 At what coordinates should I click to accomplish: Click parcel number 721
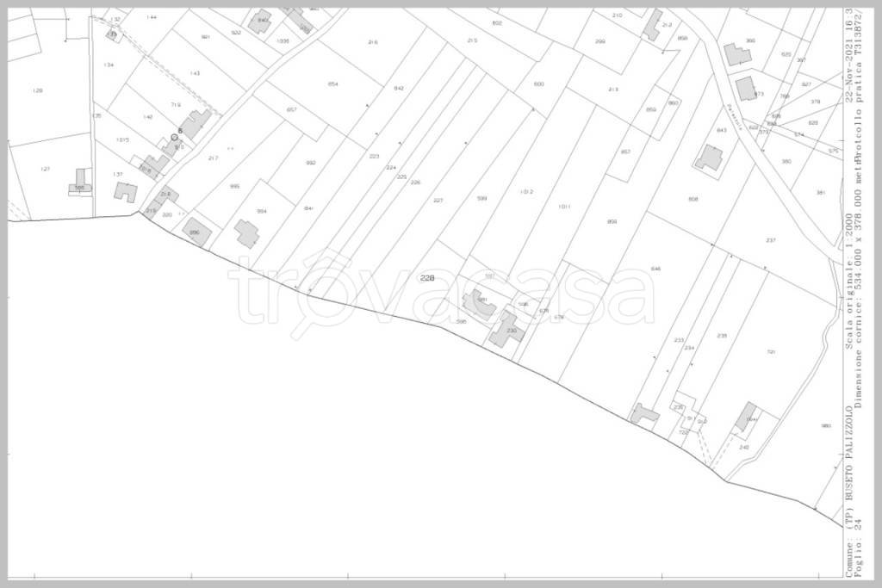click(771, 351)
